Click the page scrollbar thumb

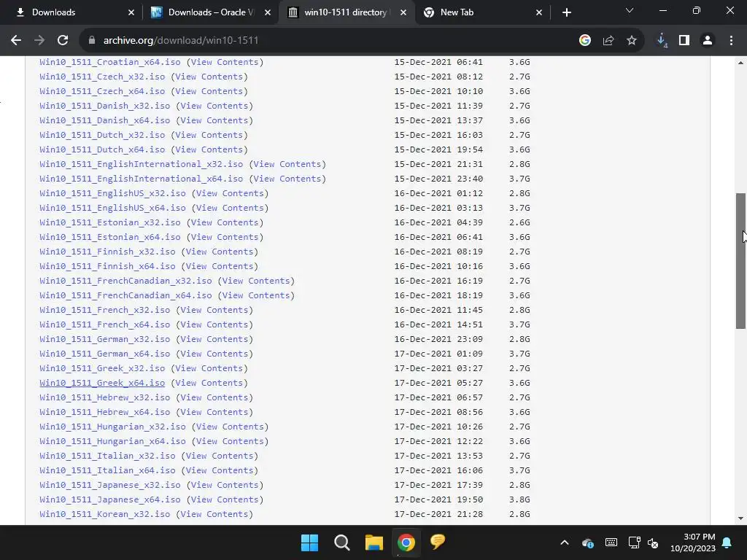coord(740,260)
